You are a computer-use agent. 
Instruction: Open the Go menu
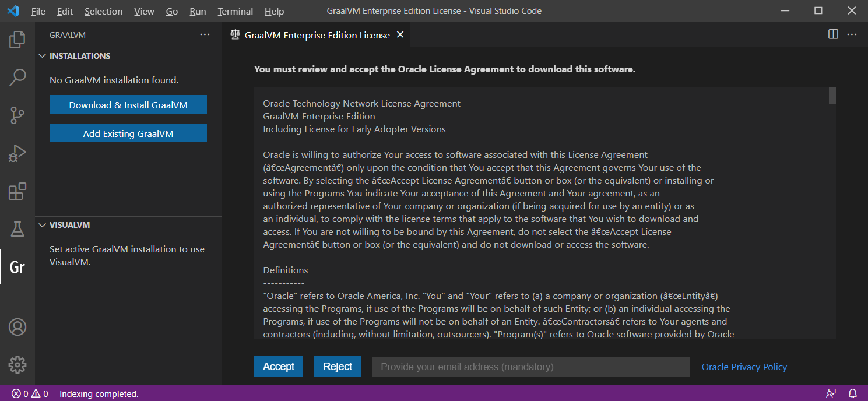(172, 11)
